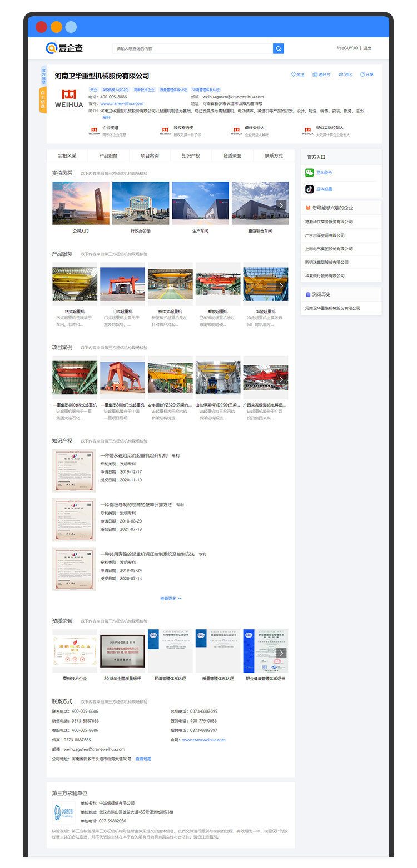The width and height of the screenshot is (417, 868).
Task: Click the Douyin icon for 卫华起重
Action: [310, 189]
